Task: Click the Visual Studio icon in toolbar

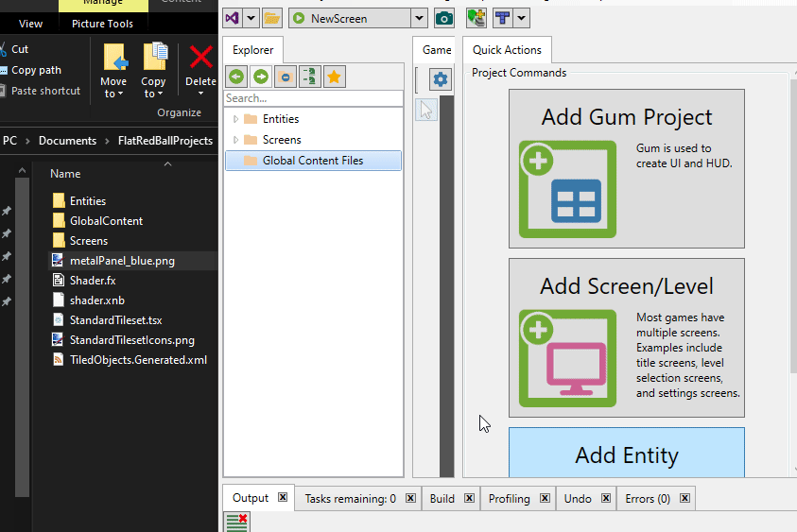Action: (x=232, y=18)
